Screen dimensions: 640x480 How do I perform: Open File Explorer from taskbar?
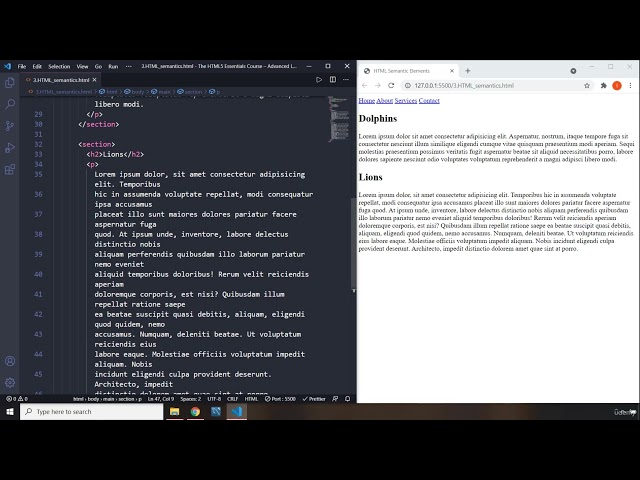[174, 412]
